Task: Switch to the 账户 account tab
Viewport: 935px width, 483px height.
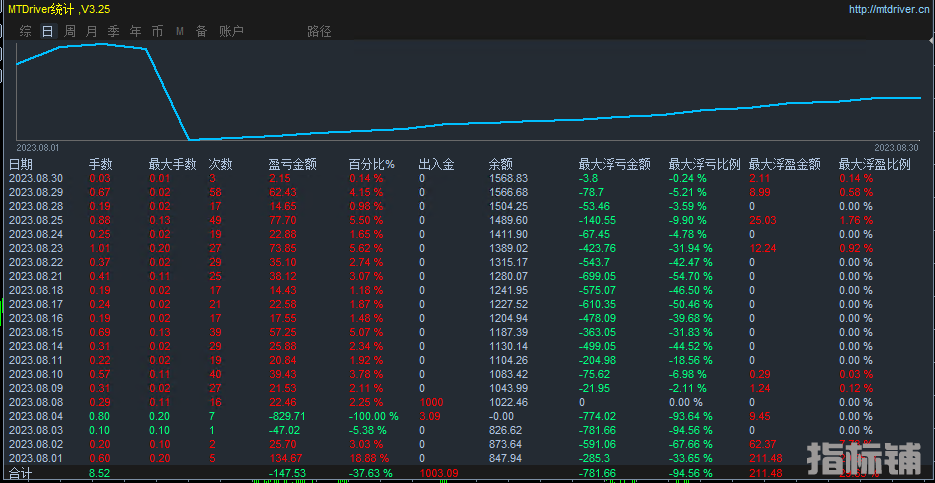Action: click(231, 31)
